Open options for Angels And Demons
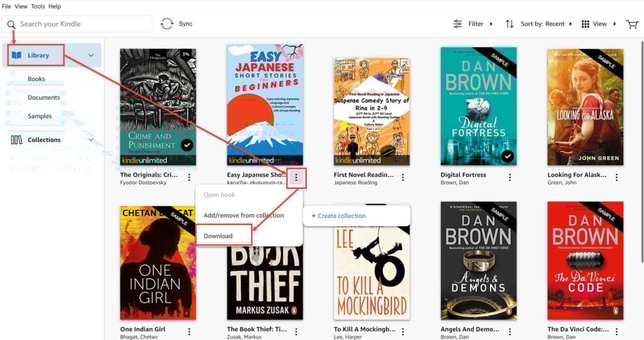644x340 pixels. [x=509, y=331]
